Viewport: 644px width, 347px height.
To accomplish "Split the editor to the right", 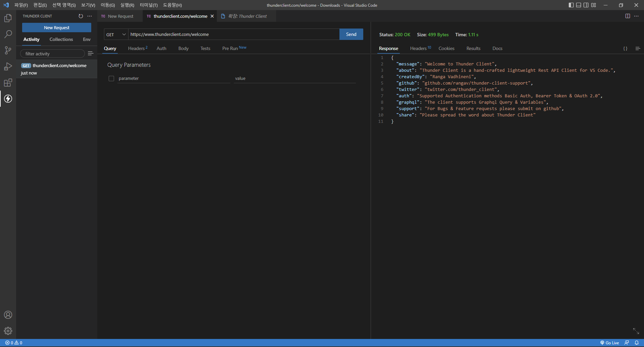I will click(628, 16).
